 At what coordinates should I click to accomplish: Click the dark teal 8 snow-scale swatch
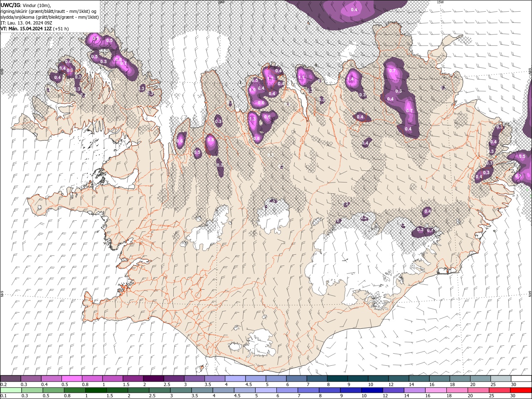[x=337, y=379]
